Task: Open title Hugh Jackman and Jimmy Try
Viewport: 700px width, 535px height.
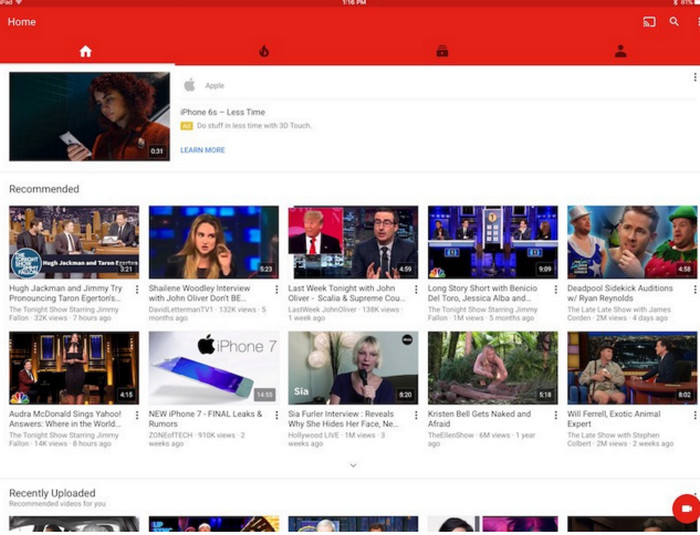Action: pos(66,293)
